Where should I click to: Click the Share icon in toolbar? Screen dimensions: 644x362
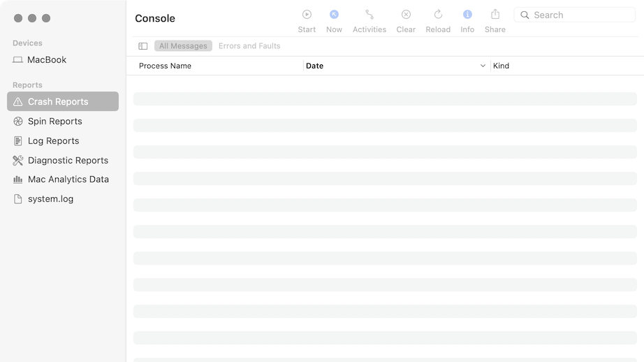tap(495, 15)
